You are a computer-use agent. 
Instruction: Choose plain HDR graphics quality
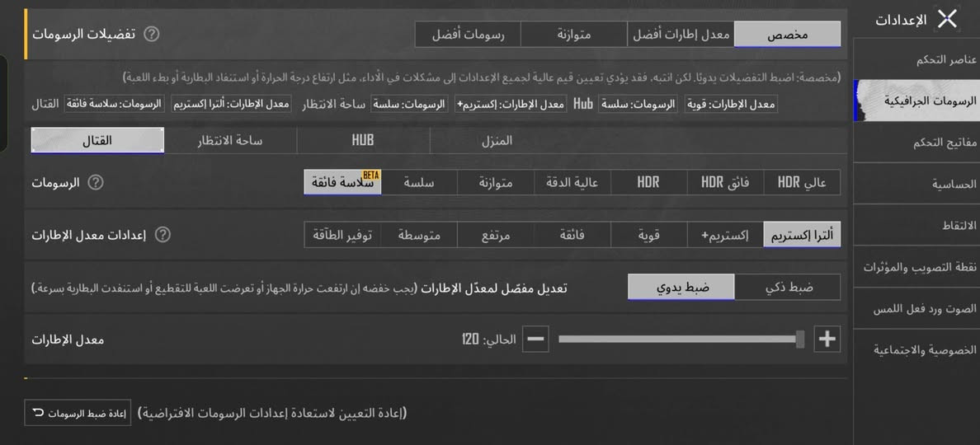point(648,183)
